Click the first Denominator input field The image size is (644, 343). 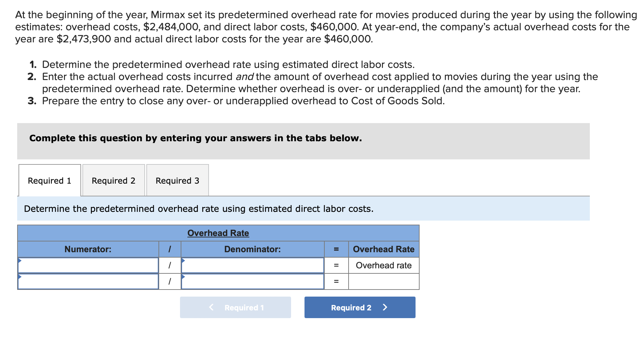[252, 266]
